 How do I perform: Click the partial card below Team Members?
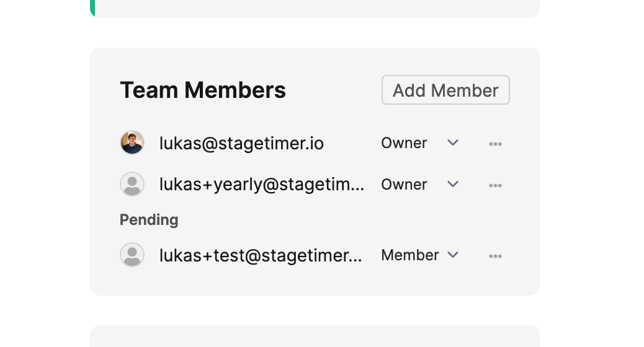315,337
